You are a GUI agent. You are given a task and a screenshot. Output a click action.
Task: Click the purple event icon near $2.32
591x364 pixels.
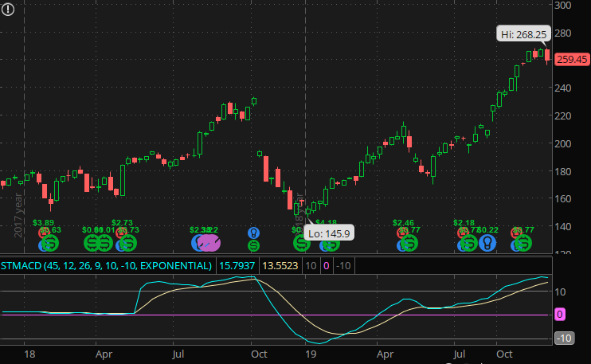(209, 243)
